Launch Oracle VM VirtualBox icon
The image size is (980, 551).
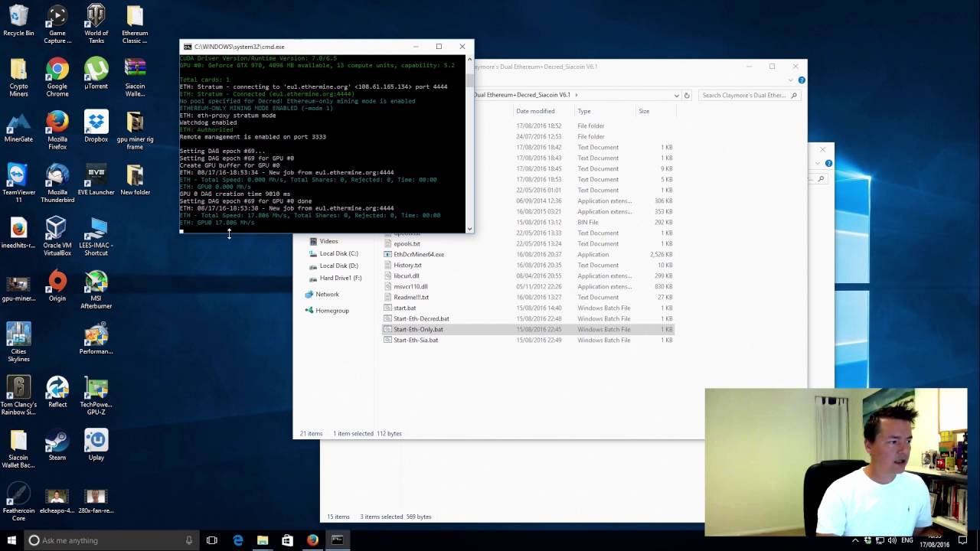[57, 236]
